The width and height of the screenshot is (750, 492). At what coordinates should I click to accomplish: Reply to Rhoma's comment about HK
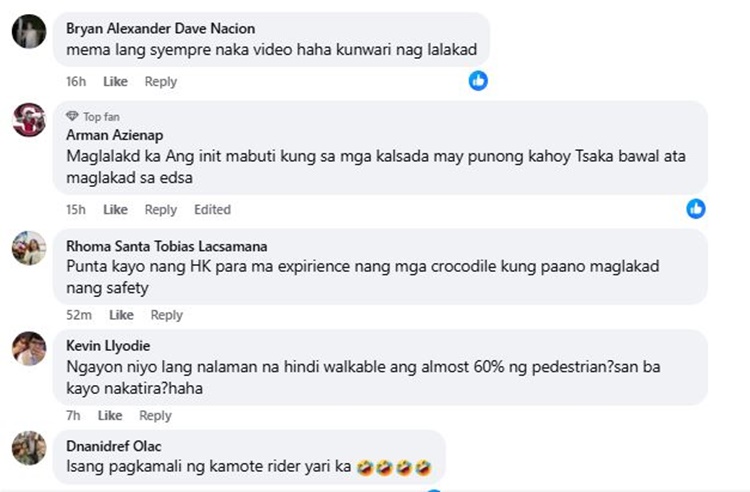[166, 315]
